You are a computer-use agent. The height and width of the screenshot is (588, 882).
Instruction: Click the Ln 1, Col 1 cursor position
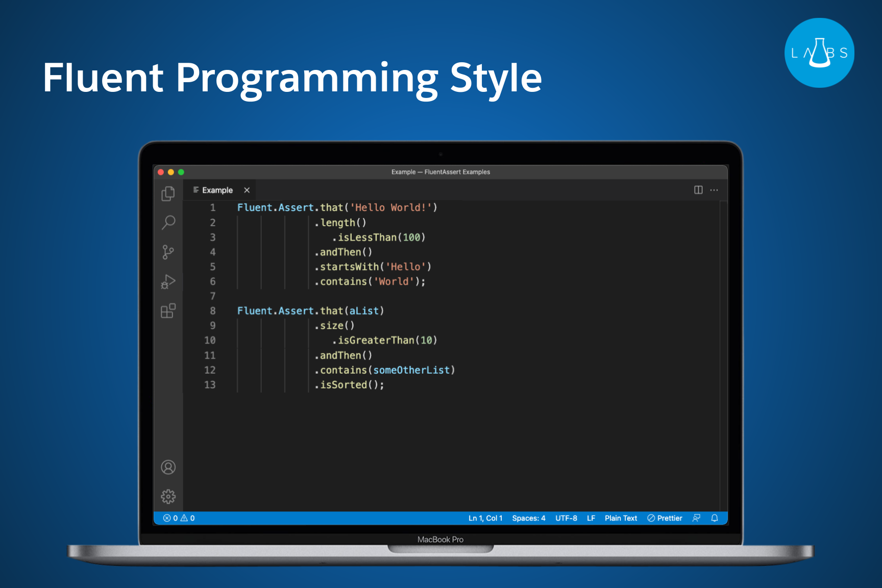(x=485, y=518)
